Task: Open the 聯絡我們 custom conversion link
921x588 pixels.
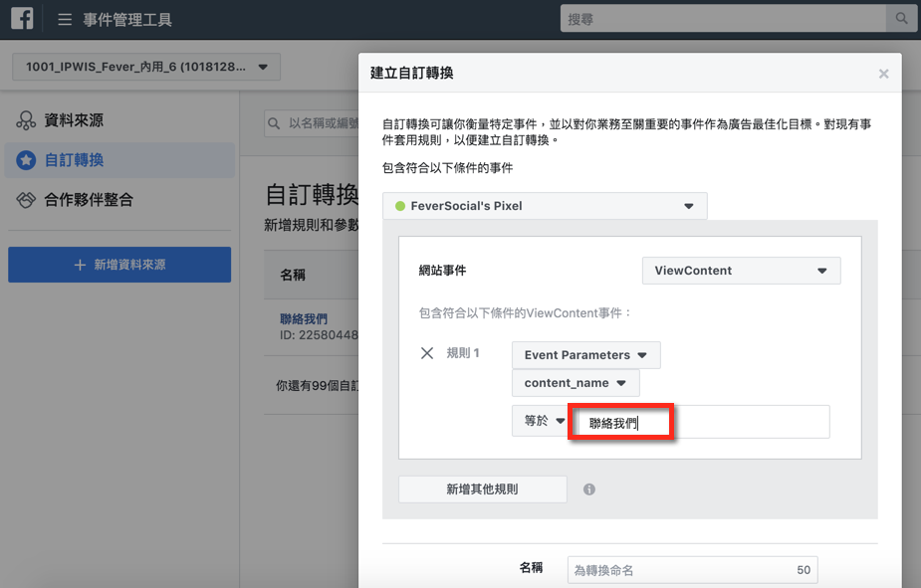Action: tap(304, 319)
